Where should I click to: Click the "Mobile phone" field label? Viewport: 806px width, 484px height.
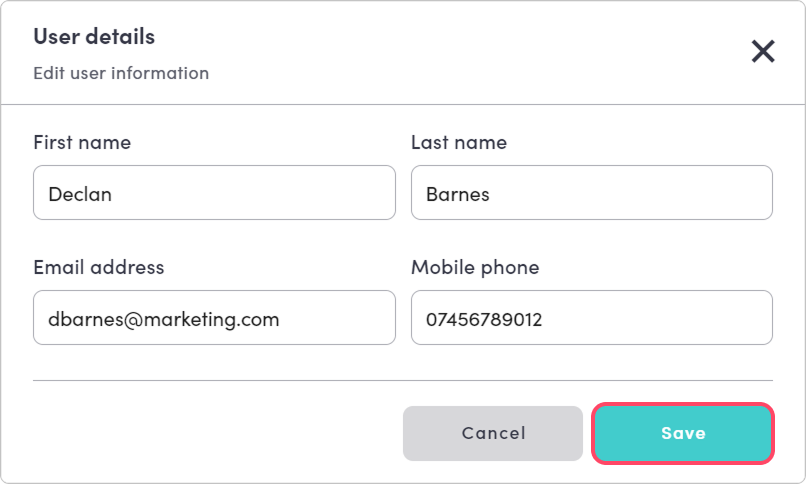475,268
